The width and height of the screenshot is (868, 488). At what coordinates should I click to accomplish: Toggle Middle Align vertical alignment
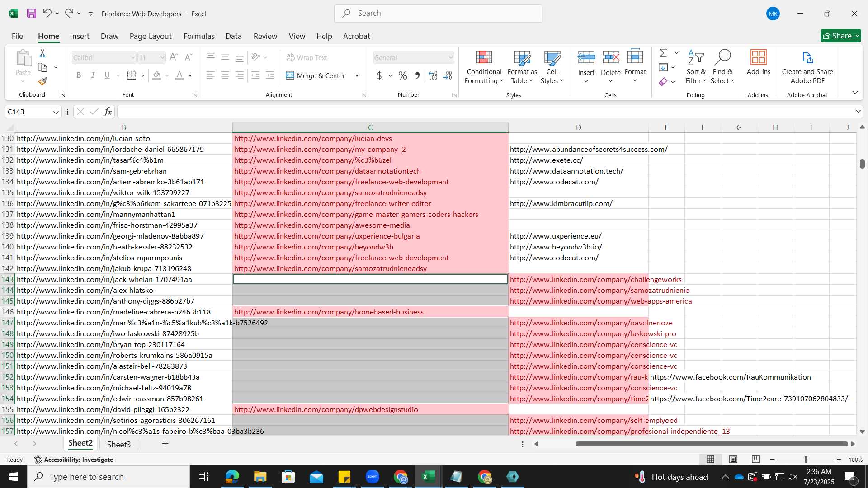coord(225,57)
